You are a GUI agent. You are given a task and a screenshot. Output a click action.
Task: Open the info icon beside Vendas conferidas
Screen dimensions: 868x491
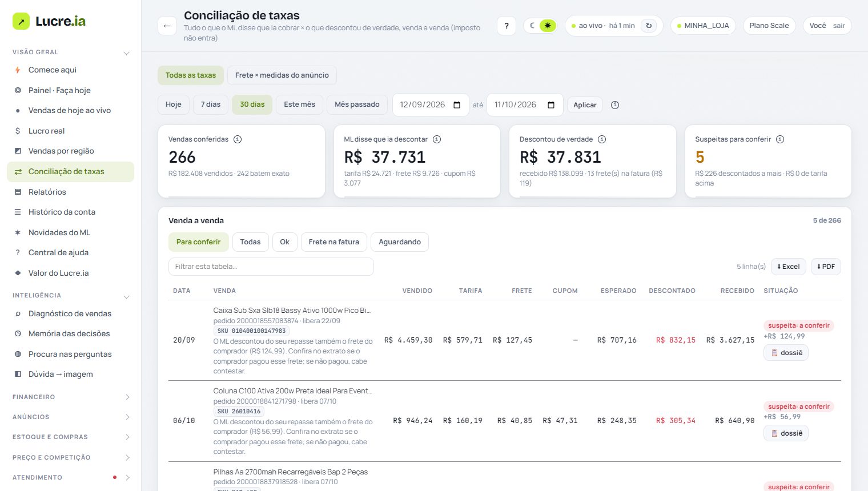click(238, 139)
